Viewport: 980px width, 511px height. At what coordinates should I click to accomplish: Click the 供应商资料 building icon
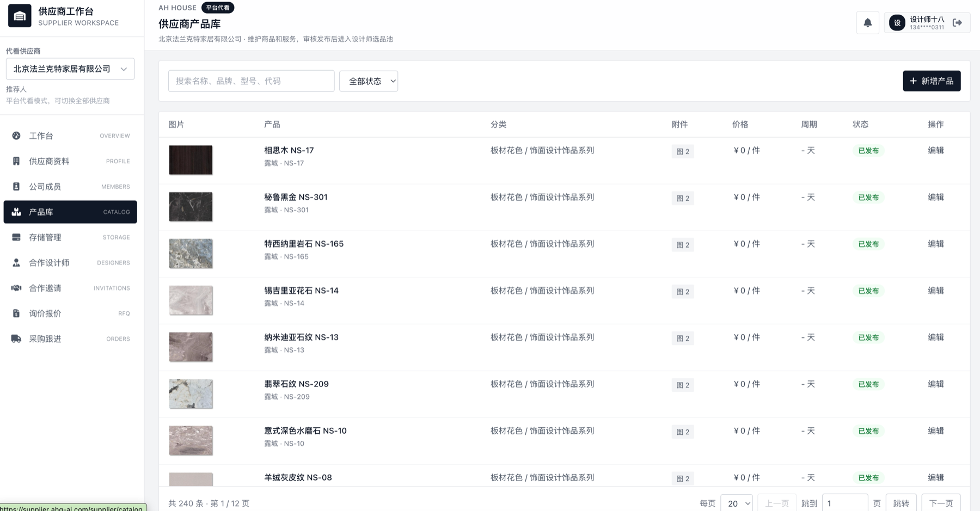(16, 161)
